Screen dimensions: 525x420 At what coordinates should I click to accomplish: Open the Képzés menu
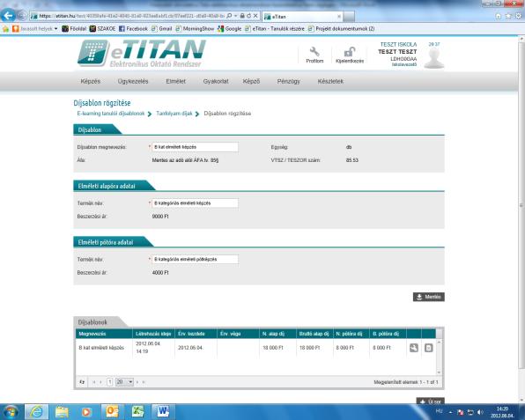91,81
